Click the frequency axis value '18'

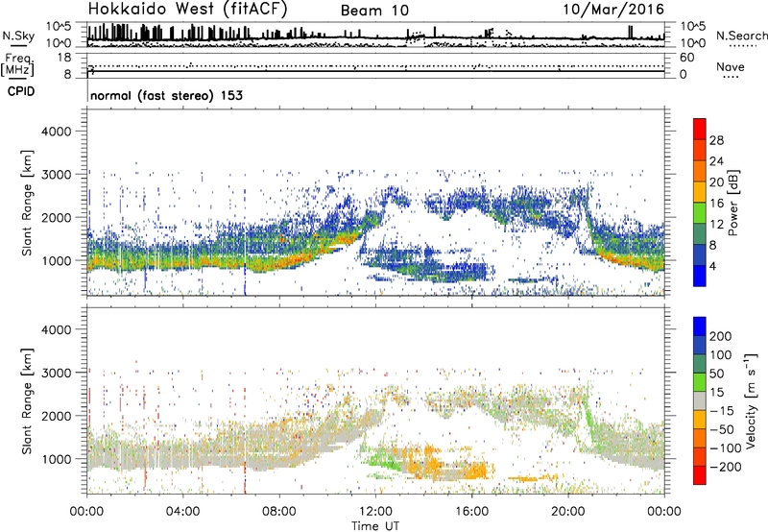point(64,58)
